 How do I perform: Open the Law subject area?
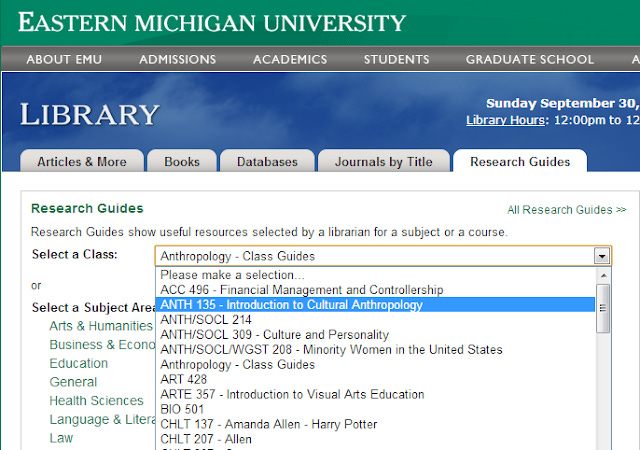61,438
